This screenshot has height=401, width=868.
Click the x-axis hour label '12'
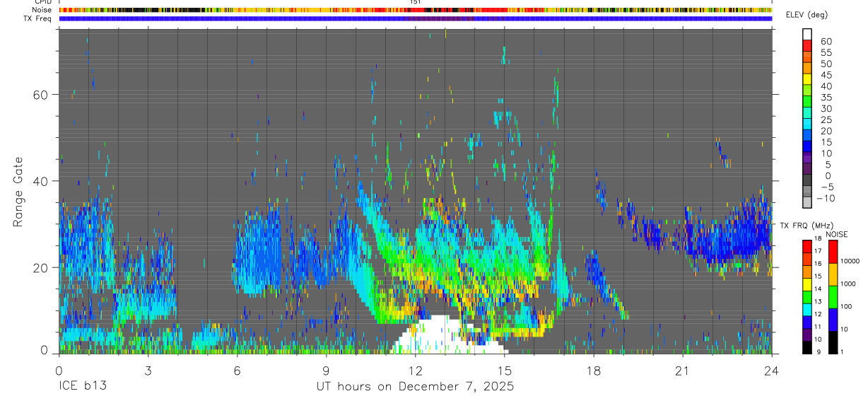(x=415, y=371)
